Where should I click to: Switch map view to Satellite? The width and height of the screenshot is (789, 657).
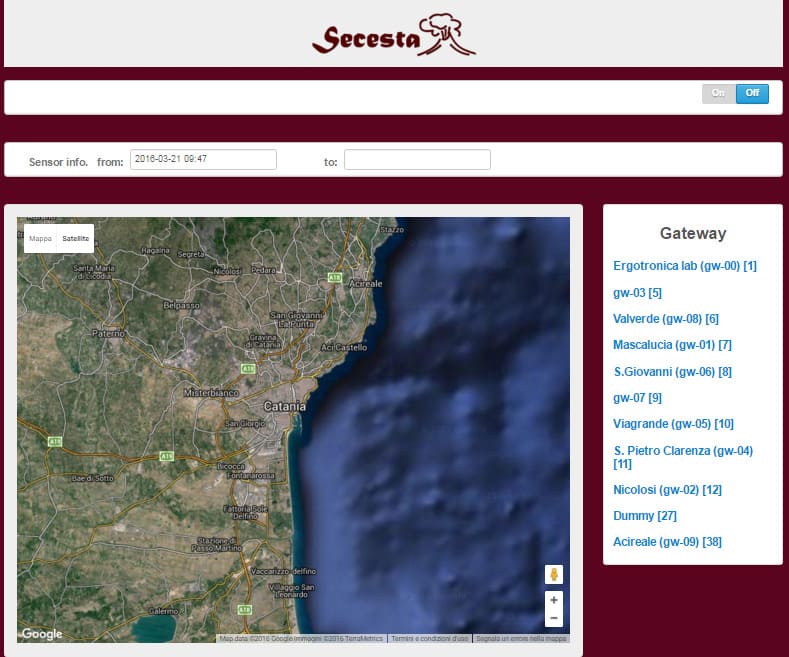click(75, 239)
